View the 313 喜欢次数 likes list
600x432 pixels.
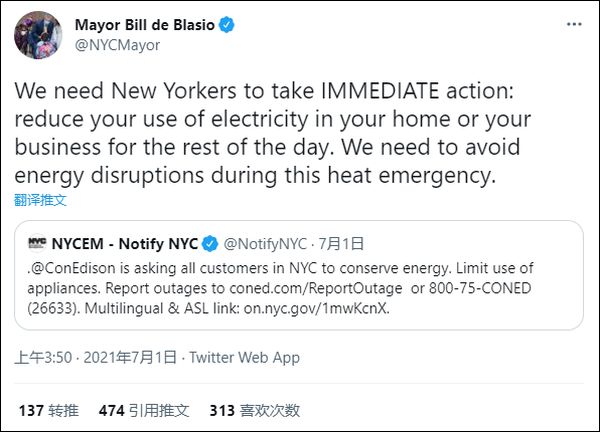click(x=253, y=410)
